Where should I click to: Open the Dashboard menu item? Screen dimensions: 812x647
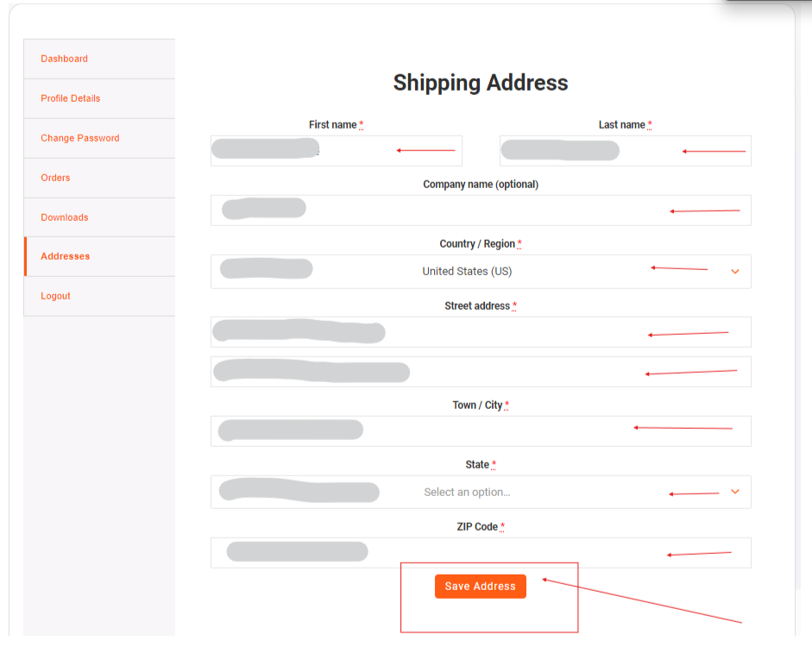point(64,59)
